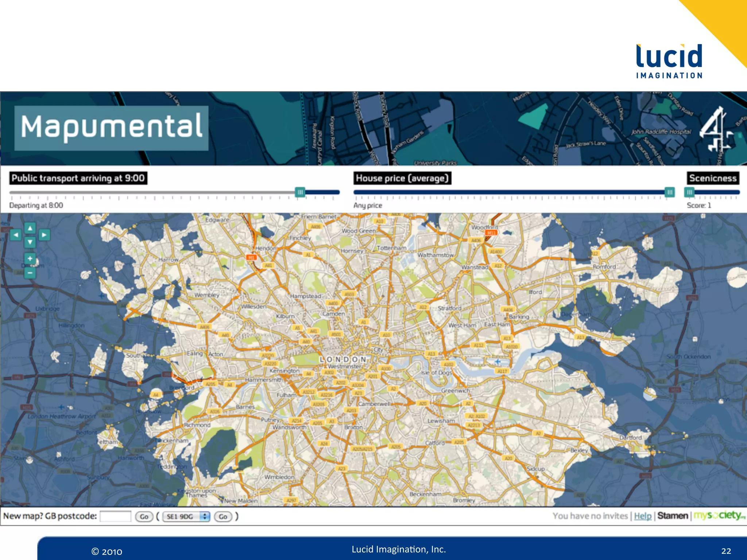747x560 pixels.
Task: Open the Stamen link
Action: (672, 516)
